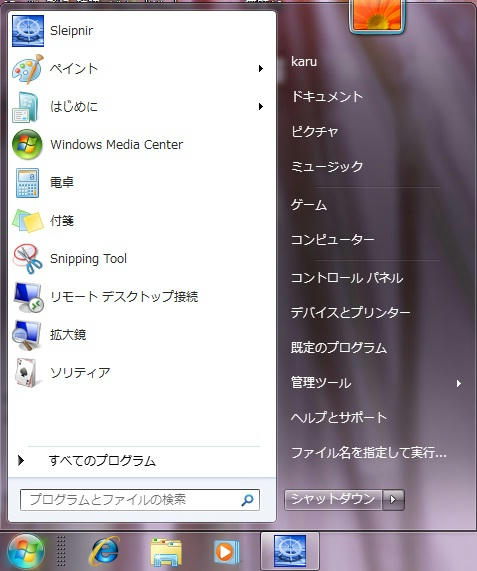The width and height of the screenshot is (477, 571).
Task: Open デバイスとプリンター
Action: [x=350, y=313]
